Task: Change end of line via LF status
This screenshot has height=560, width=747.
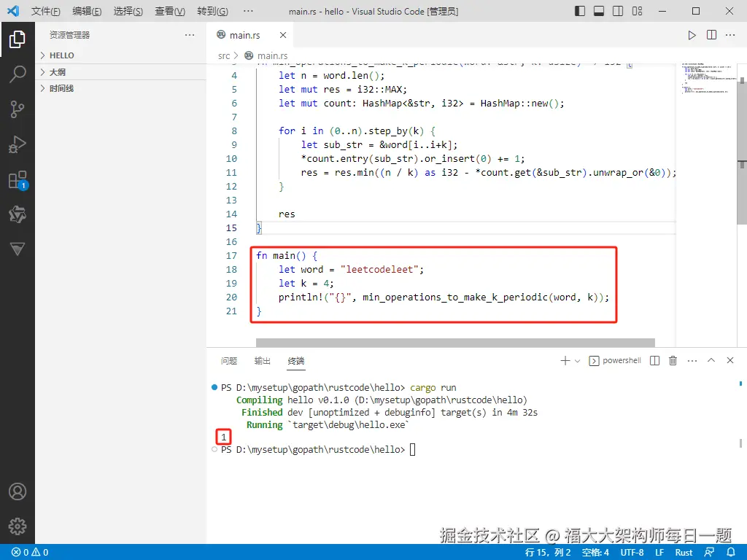Action: pos(659,553)
